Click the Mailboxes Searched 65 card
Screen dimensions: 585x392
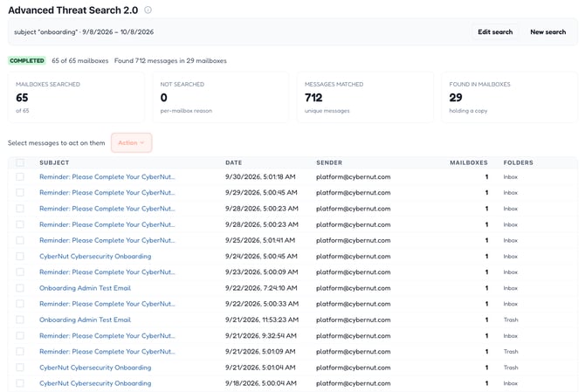(x=76, y=98)
